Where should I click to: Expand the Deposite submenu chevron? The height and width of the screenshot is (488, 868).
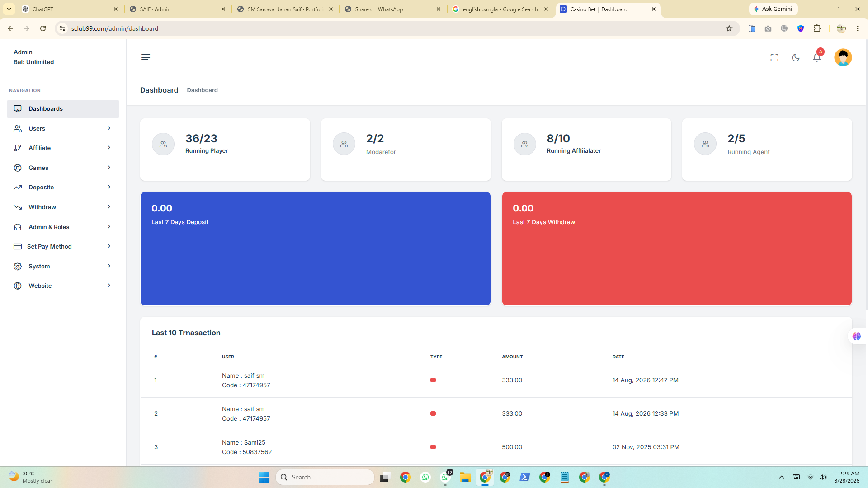(109, 187)
